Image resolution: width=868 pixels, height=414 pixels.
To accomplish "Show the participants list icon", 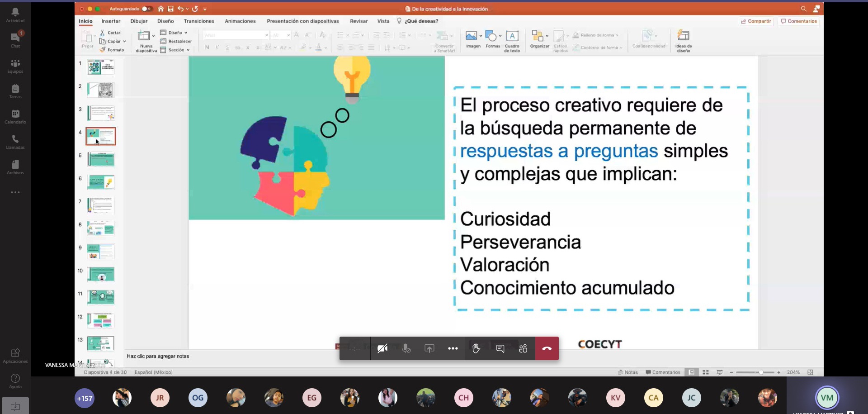I will tap(523, 348).
